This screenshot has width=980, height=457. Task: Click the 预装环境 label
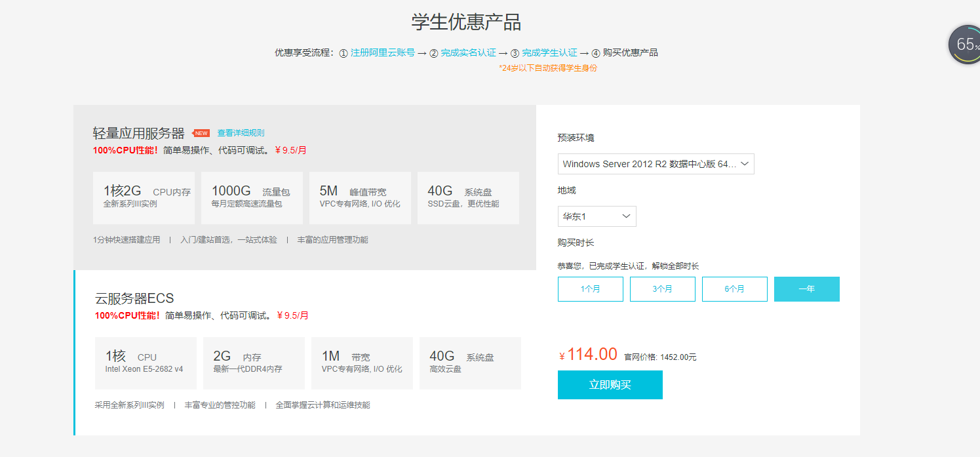tap(576, 138)
